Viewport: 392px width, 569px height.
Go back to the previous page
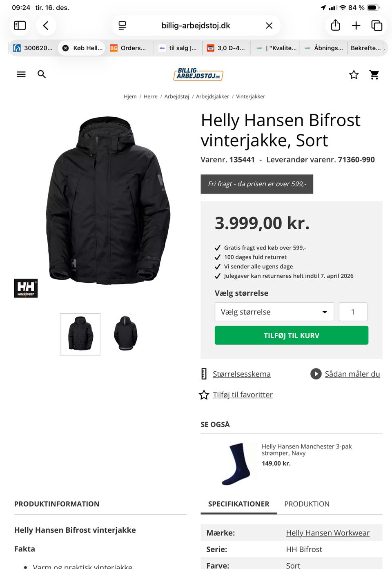46,26
